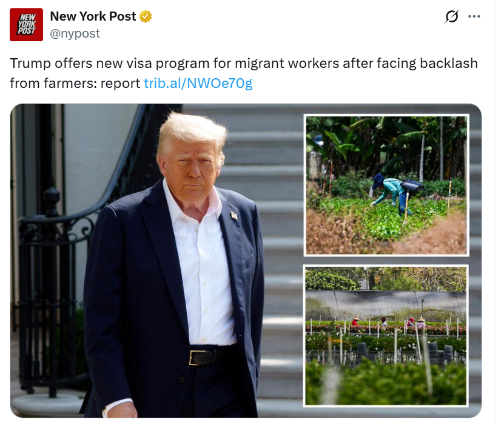Click the tweet headline text
Screen dimensions: 504x425
244,73
